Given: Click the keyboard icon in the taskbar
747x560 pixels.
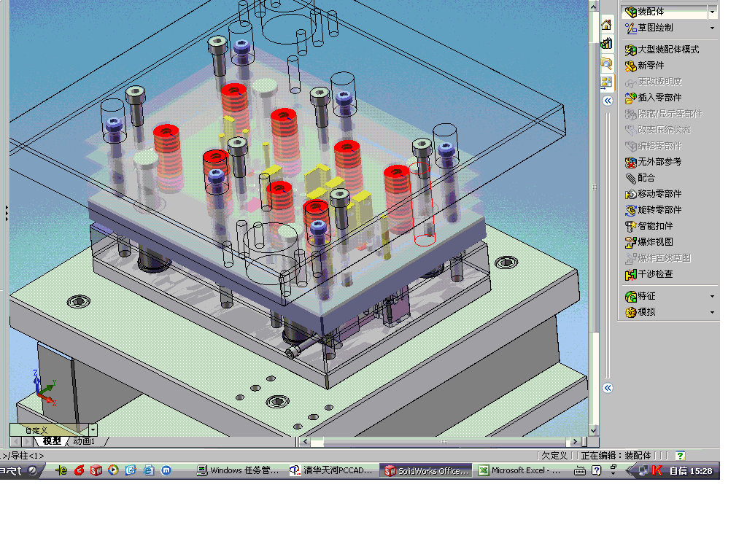Looking at the screenshot, I should click(x=580, y=471).
